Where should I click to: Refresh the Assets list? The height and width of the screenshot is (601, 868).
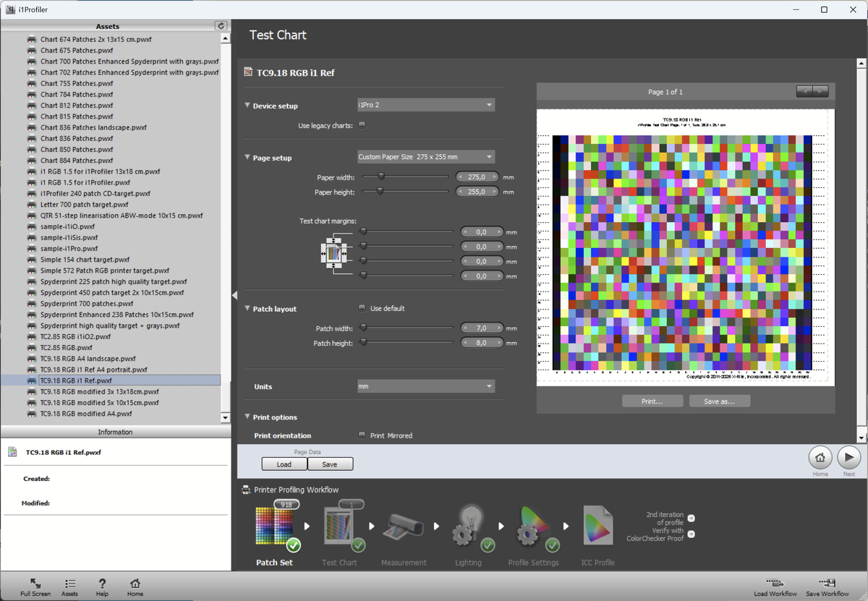(x=221, y=26)
